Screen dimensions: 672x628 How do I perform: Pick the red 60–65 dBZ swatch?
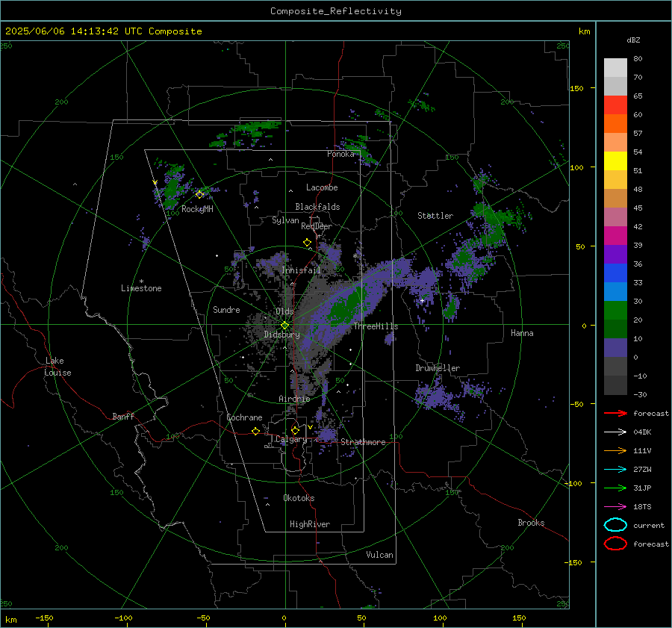coord(615,105)
